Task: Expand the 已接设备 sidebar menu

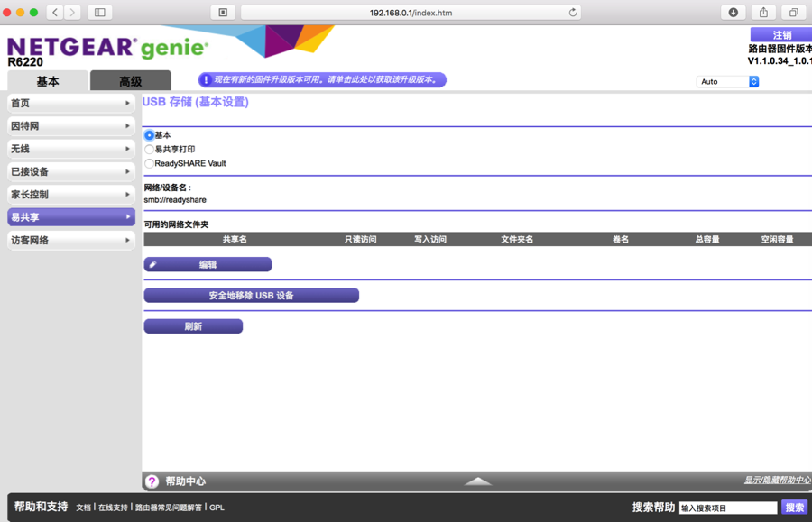Action: point(71,172)
